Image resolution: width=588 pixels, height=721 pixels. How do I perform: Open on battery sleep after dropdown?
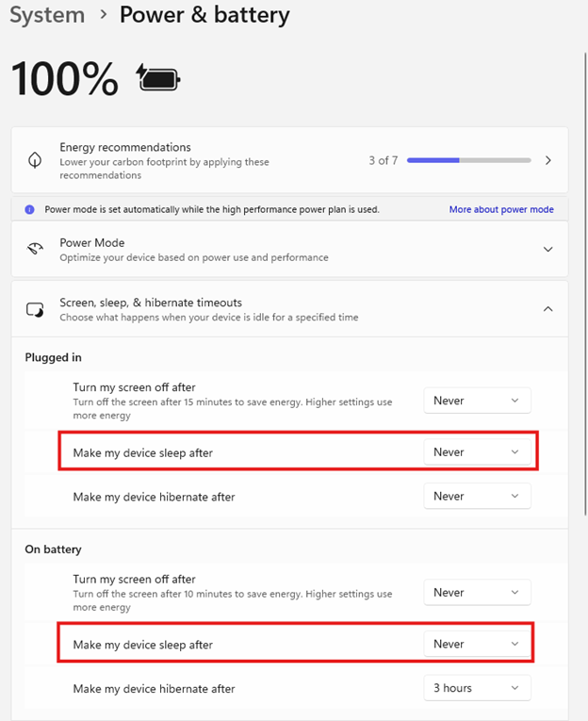tap(477, 645)
